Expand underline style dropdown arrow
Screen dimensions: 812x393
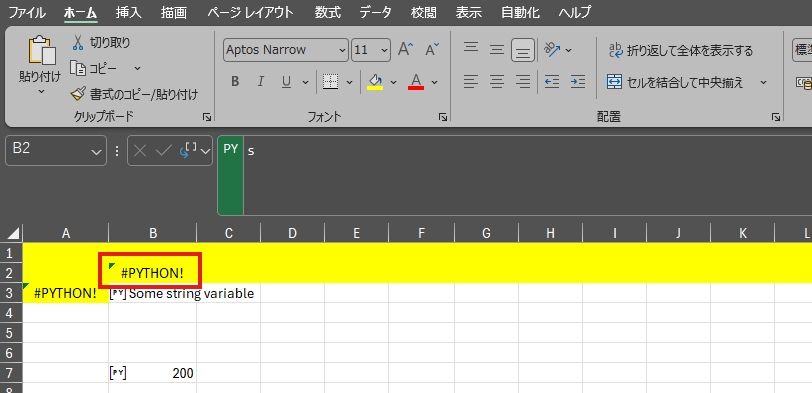305,82
